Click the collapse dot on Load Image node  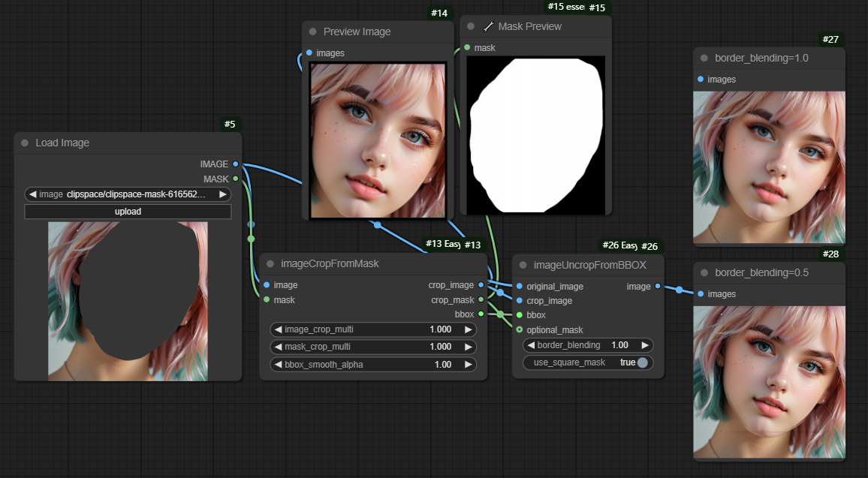click(25, 143)
